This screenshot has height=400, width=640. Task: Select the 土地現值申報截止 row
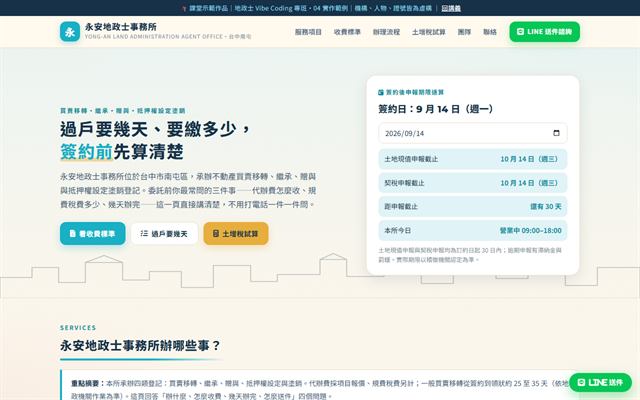click(x=473, y=159)
